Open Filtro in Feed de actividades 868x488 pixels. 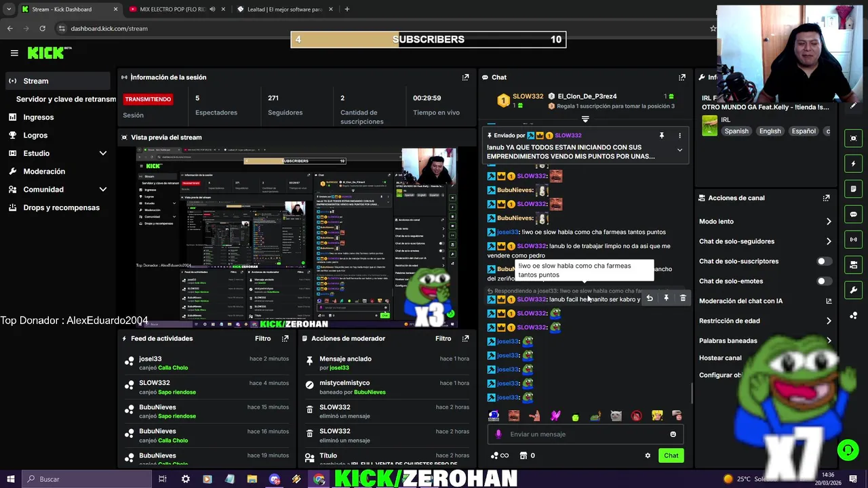click(262, 338)
